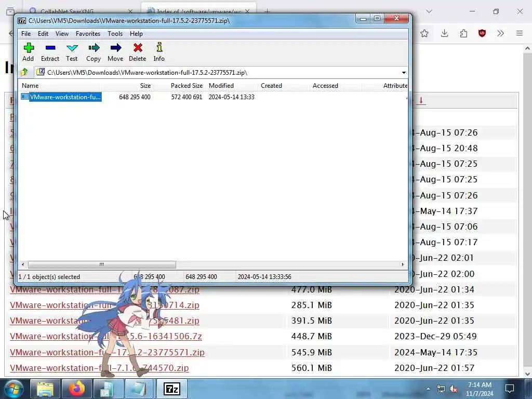The width and height of the screenshot is (532, 399).
Task: Open the Firefox Extensions puzzle icon
Action: [463, 33]
